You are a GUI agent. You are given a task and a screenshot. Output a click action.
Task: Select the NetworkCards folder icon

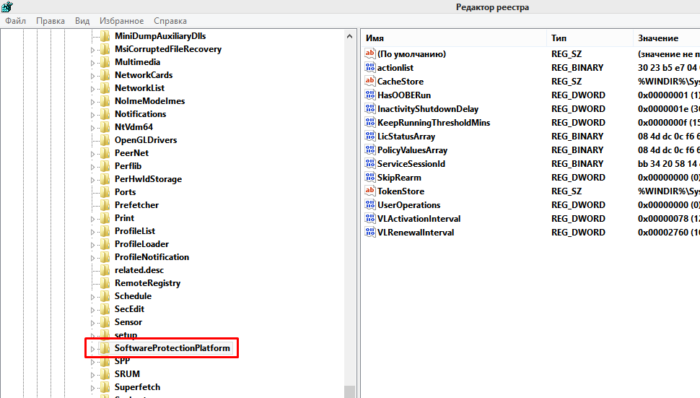tap(105, 75)
